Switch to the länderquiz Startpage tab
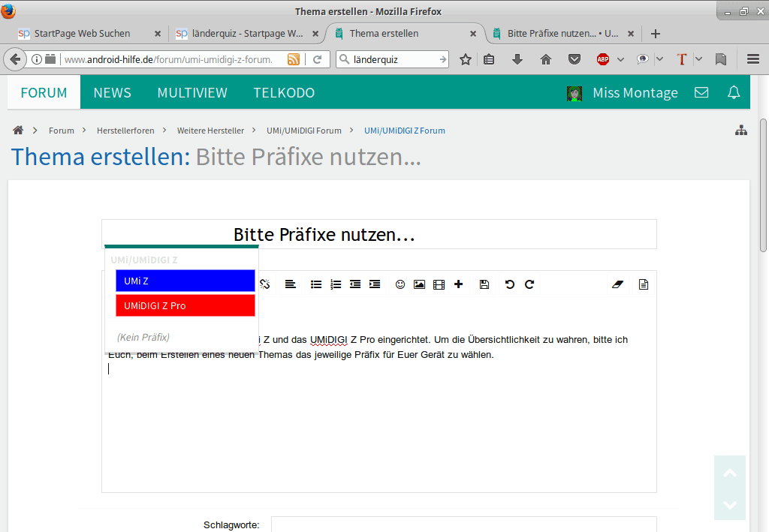Screen dimensions: 769x532 point(240,34)
